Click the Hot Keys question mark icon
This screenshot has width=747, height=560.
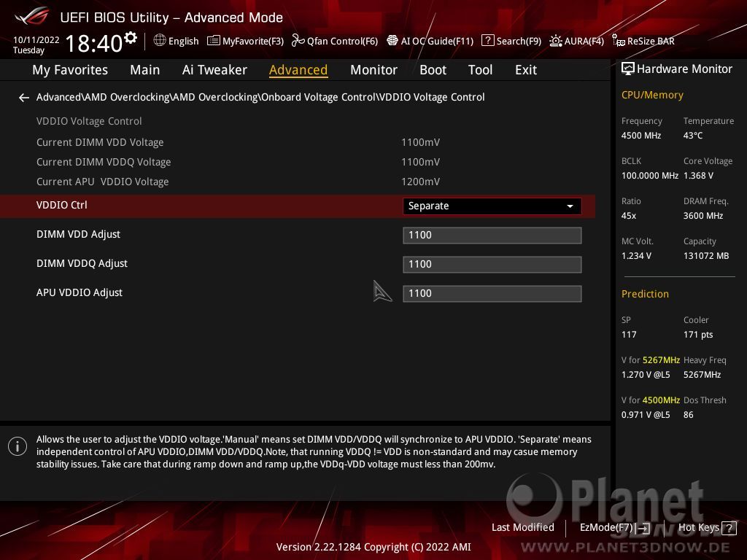(729, 528)
